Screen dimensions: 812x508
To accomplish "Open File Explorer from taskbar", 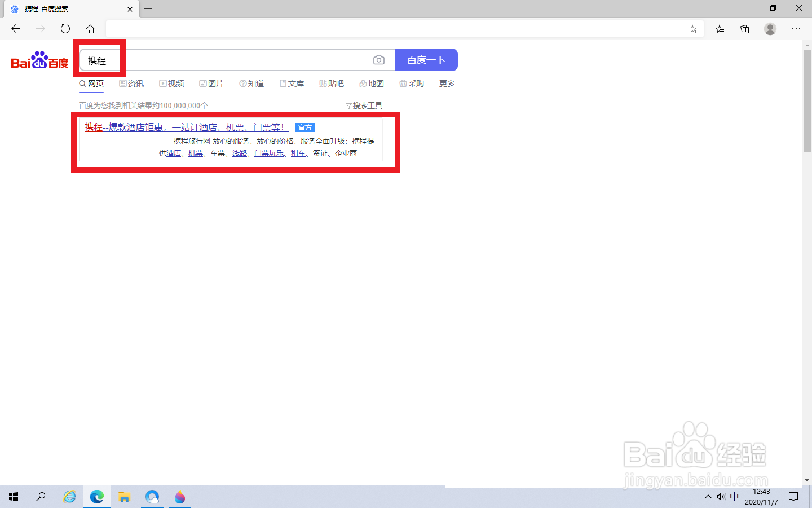I will pyautogui.click(x=125, y=497).
